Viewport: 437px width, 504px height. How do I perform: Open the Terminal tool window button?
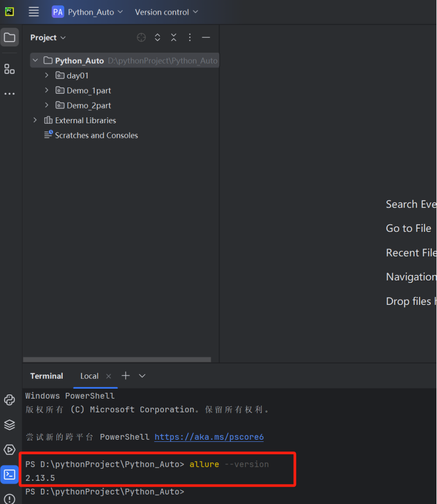9,475
